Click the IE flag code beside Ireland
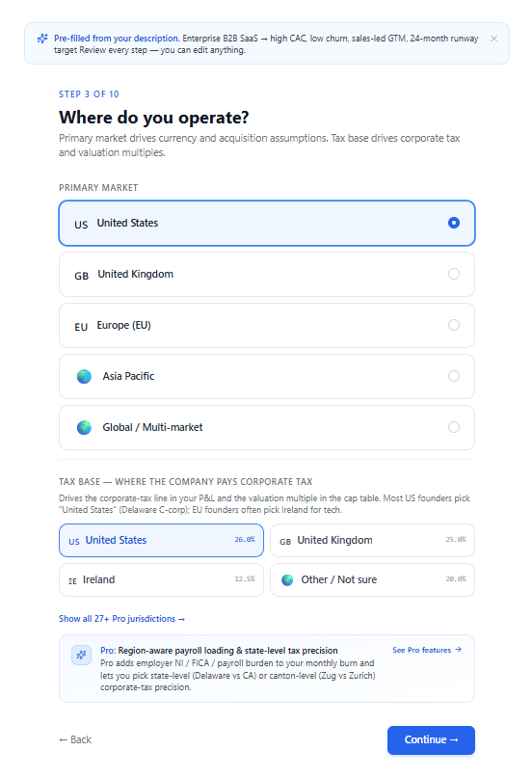The width and height of the screenshot is (532, 778). pyautogui.click(x=72, y=581)
